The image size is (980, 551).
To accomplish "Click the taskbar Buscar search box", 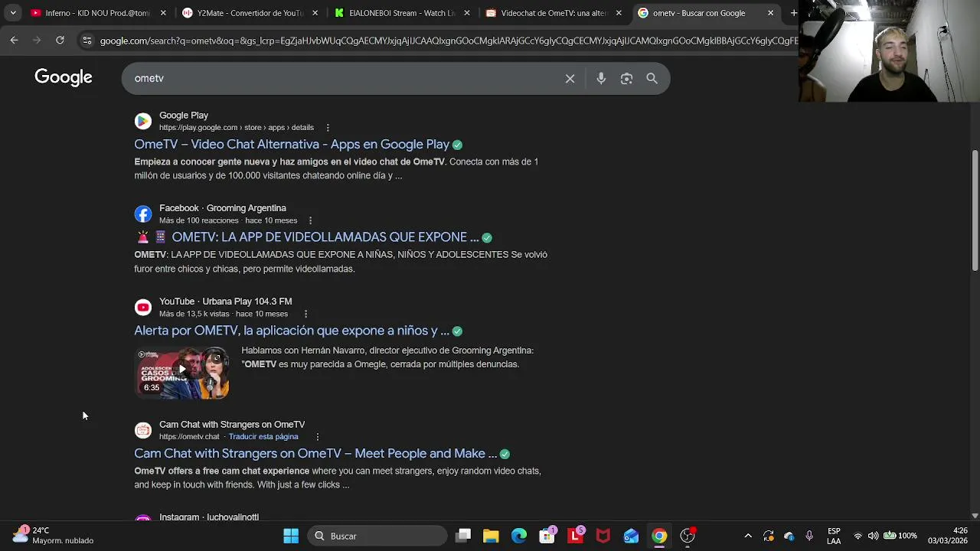I will [377, 536].
